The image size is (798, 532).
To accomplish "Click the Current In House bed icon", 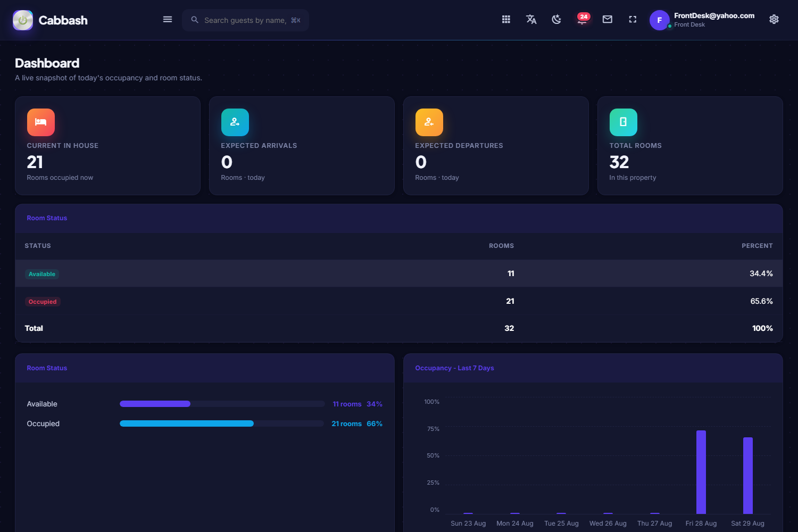I will (x=41, y=122).
